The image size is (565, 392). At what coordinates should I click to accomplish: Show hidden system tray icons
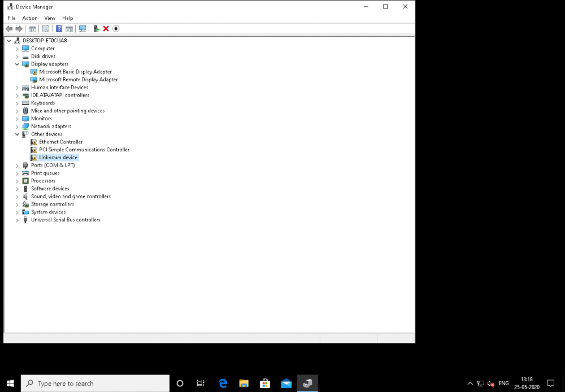pyautogui.click(x=470, y=384)
